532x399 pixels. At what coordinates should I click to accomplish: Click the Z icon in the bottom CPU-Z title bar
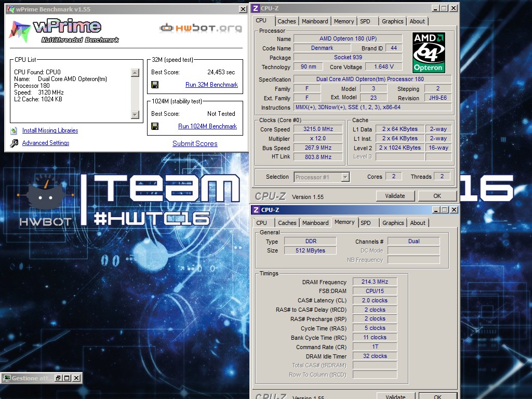pyautogui.click(x=256, y=210)
